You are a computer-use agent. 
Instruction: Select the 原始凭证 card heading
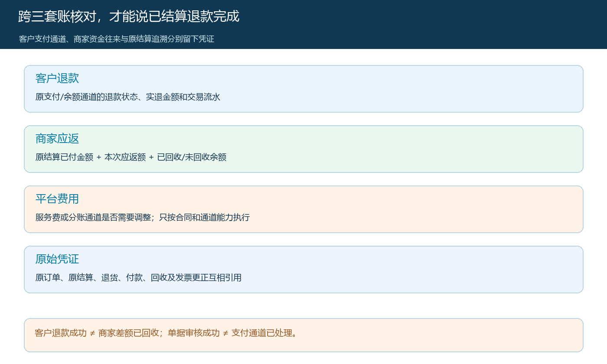tap(57, 259)
